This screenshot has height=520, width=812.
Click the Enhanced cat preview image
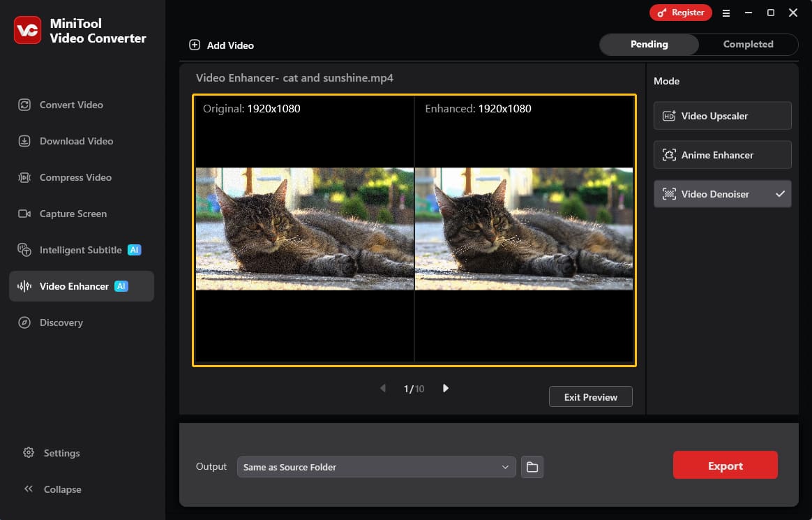[x=524, y=228]
